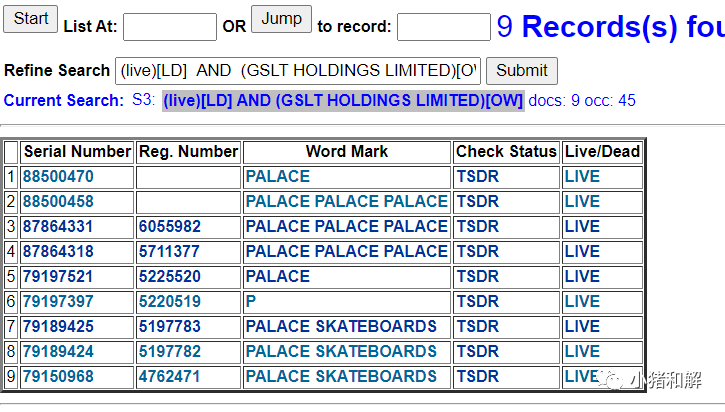
Task: Check TSDR status for 79197521
Action: 478,277
